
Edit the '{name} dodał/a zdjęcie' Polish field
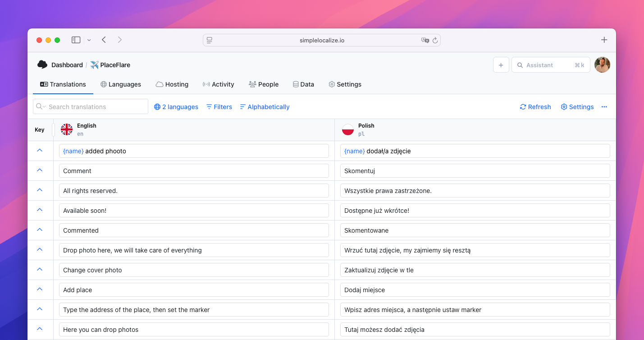pos(475,151)
